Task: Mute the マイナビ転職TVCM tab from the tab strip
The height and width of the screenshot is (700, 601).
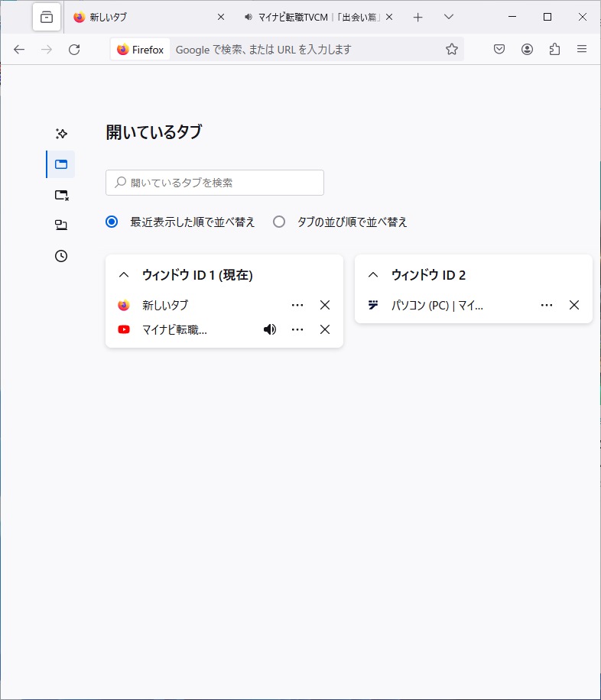Action: pos(249,18)
